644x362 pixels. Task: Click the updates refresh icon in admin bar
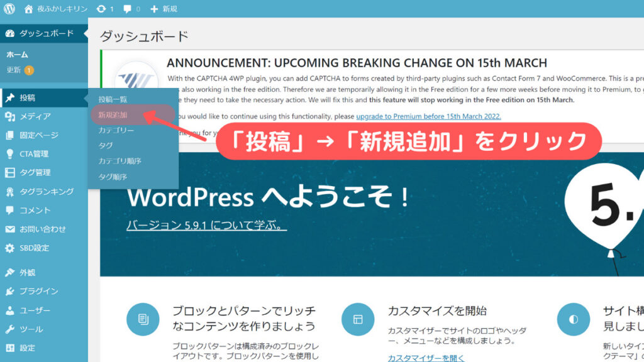pyautogui.click(x=101, y=9)
